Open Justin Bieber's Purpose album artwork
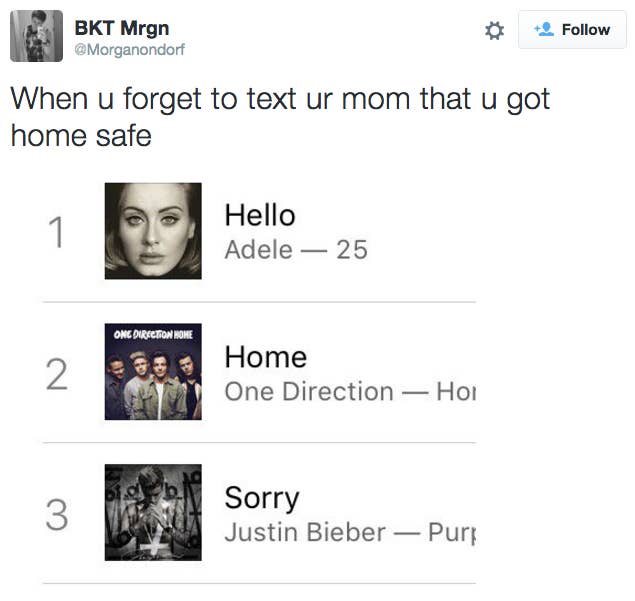Image resolution: width=635 pixels, height=601 pixels. pyautogui.click(x=153, y=512)
